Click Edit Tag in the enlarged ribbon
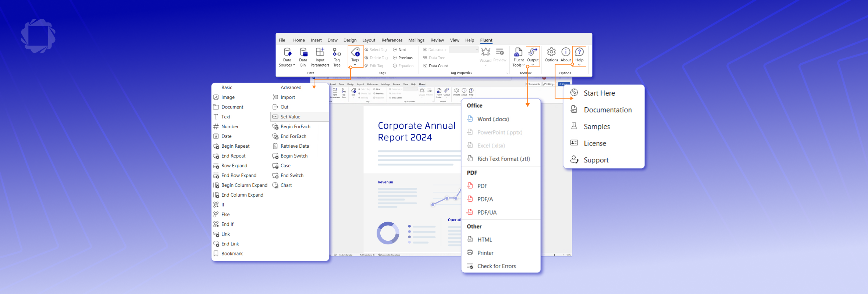868x294 pixels. point(374,66)
